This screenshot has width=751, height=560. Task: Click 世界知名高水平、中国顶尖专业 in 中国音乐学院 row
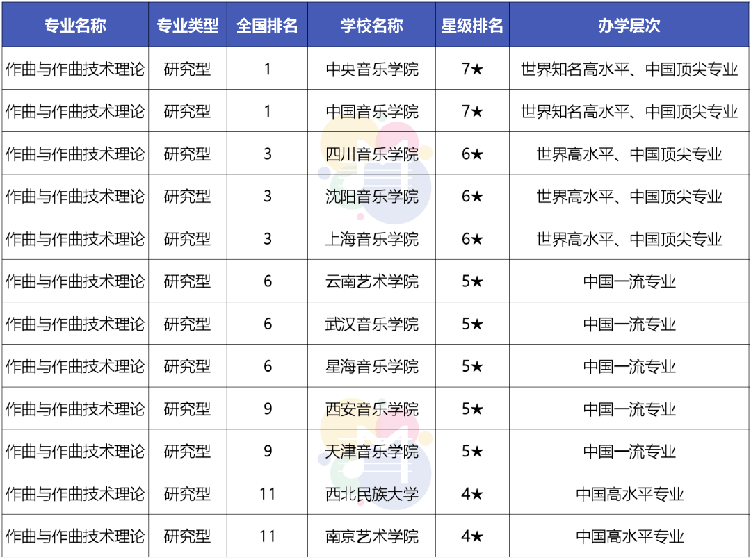[x=629, y=112]
